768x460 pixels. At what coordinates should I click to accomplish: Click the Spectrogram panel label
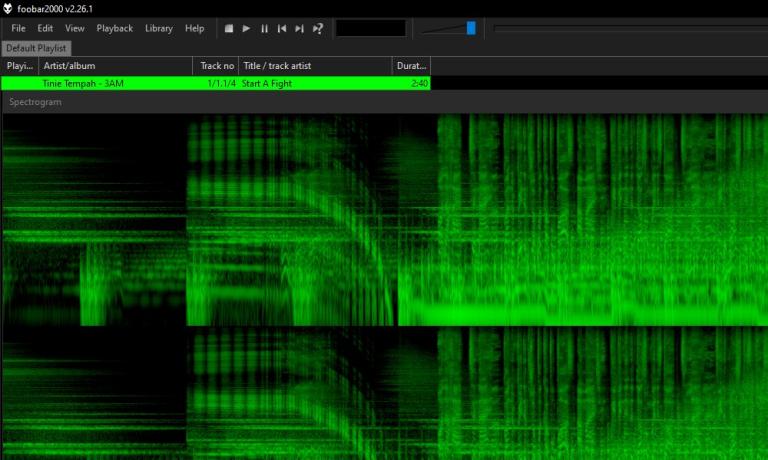point(35,102)
